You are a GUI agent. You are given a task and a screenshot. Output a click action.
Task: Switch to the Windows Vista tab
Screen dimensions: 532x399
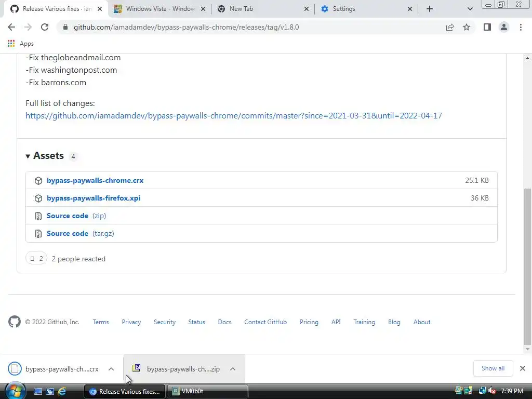pyautogui.click(x=159, y=9)
